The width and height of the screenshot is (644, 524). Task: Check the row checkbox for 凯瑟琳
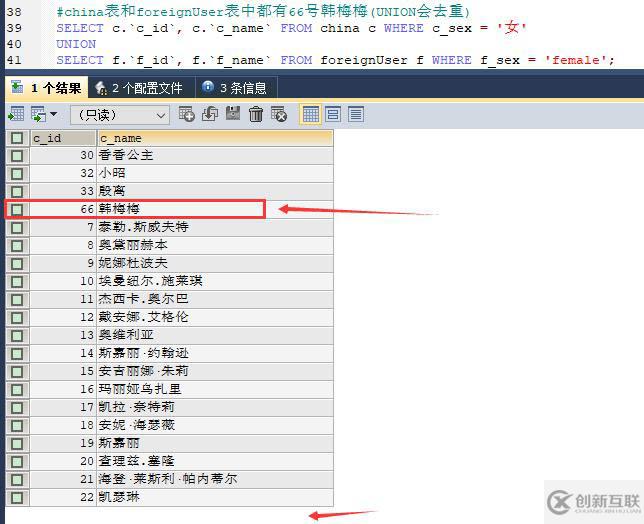click(17, 498)
